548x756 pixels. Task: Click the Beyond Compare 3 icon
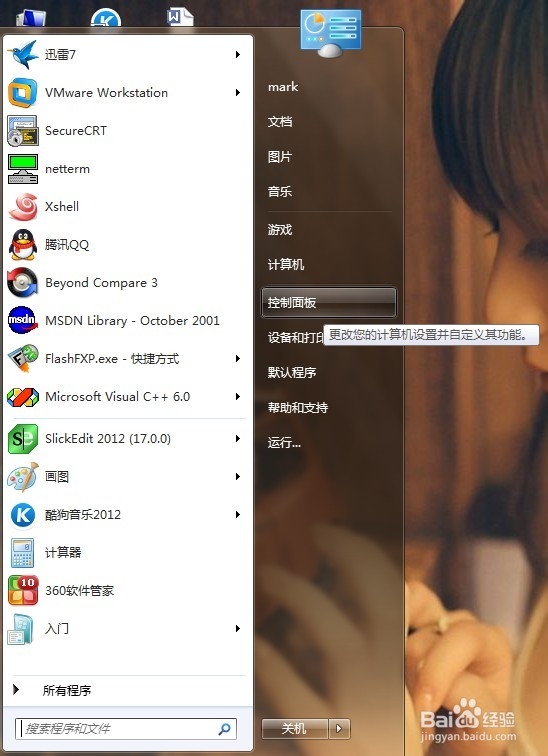pos(23,283)
